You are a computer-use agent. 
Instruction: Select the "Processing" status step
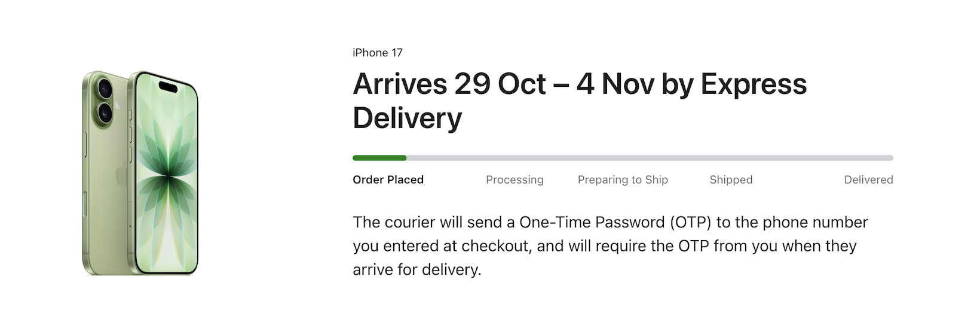(514, 180)
